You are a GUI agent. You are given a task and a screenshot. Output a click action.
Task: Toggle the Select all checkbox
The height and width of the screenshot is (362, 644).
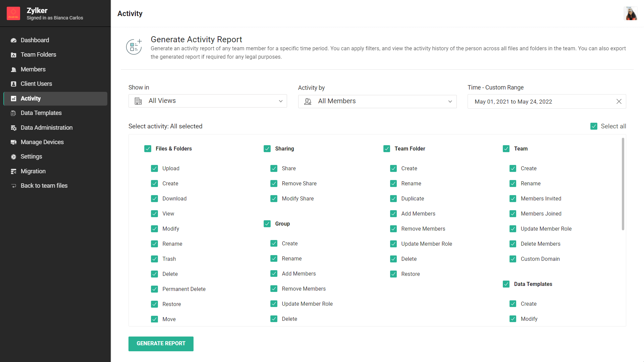(594, 126)
